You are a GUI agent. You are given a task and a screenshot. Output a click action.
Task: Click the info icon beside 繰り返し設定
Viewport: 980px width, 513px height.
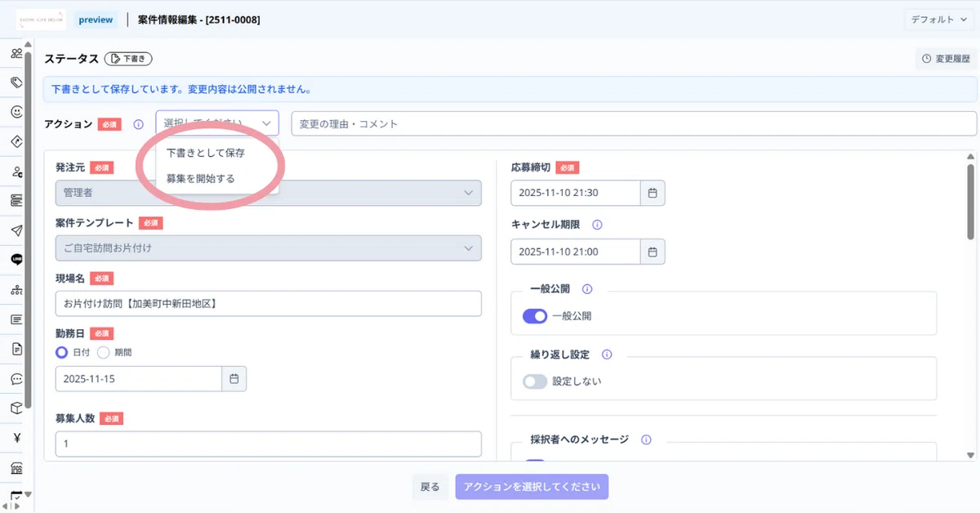607,355
